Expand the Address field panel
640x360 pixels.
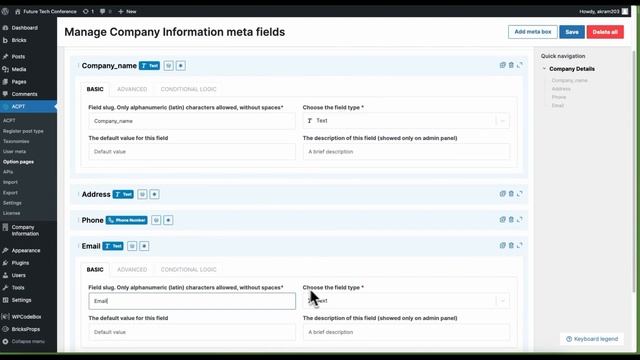pyautogui.click(x=520, y=194)
